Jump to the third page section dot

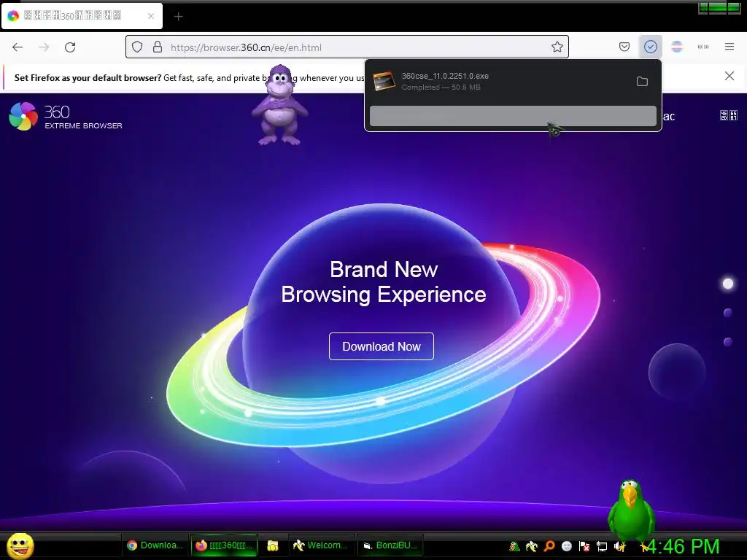pos(727,342)
